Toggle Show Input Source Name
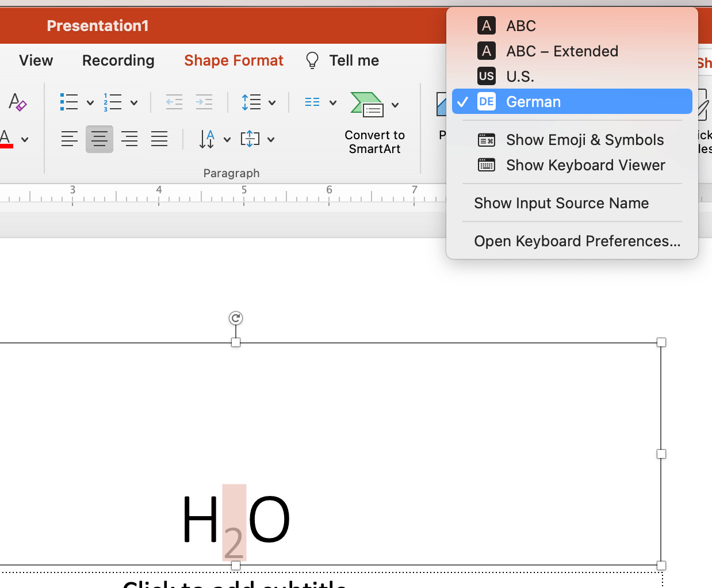712x588 pixels. (x=572, y=203)
